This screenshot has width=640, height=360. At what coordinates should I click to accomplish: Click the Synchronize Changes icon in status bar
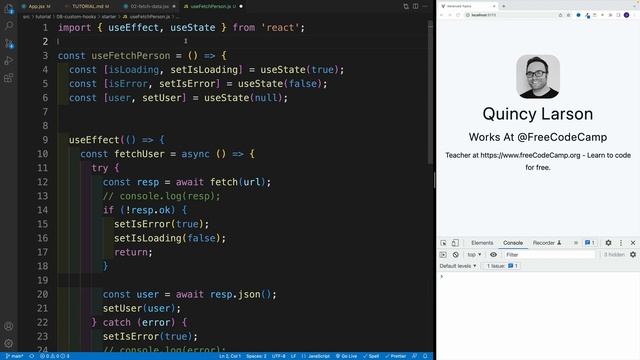[31, 356]
